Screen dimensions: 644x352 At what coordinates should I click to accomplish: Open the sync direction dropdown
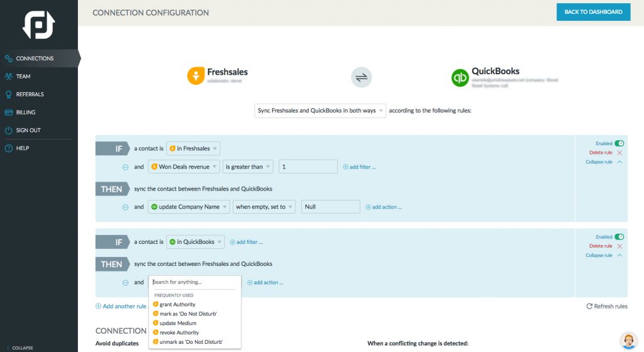pos(320,111)
